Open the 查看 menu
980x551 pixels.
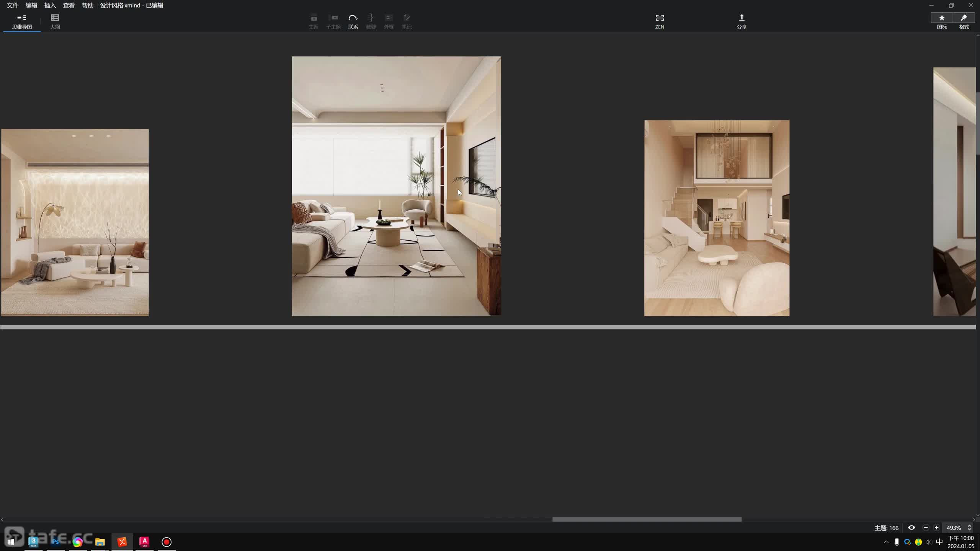[x=69, y=5]
